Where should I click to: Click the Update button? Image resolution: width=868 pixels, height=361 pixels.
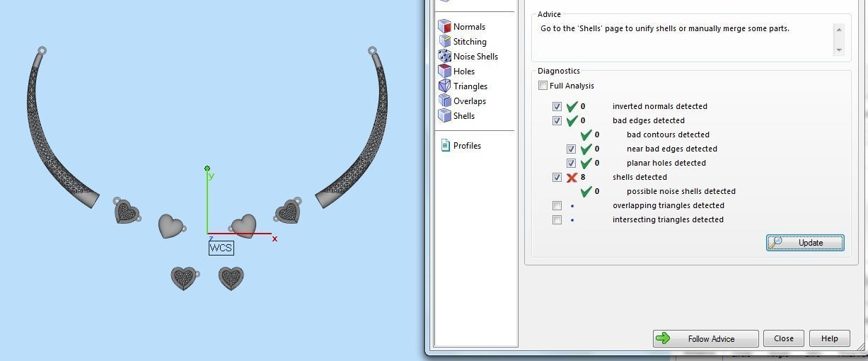[x=805, y=243]
